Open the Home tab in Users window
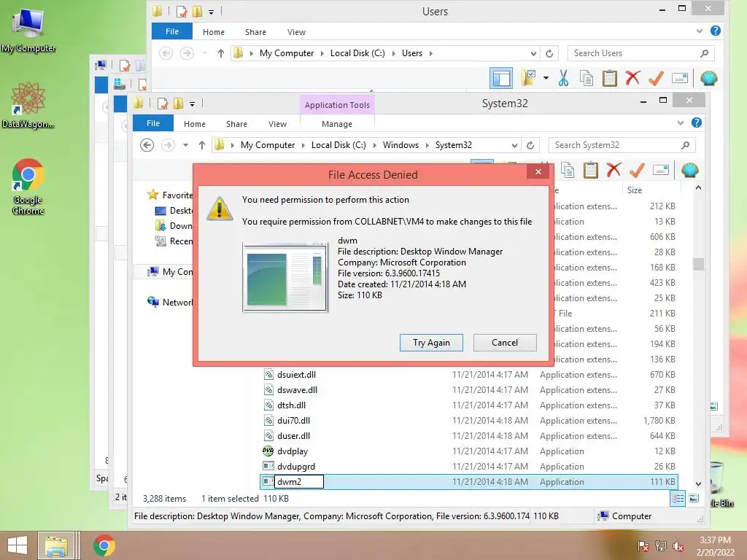Image resolution: width=747 pixels, height=560 pixels. [x=214, y=32]
